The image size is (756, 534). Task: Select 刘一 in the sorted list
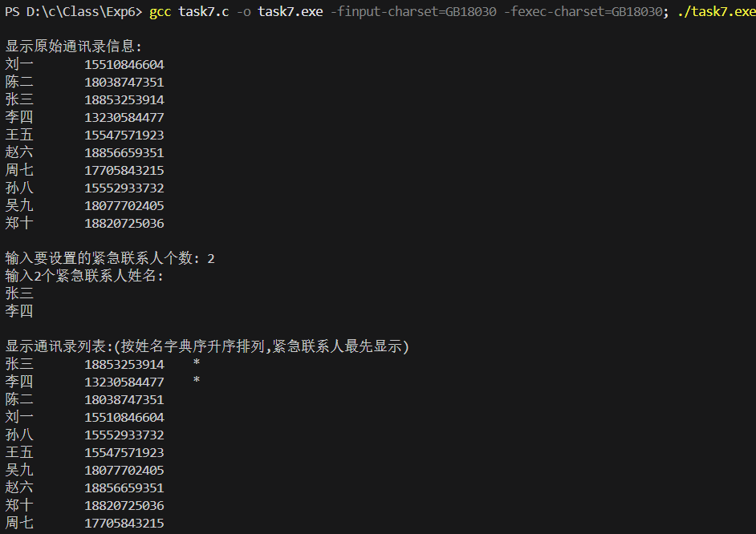tap(19, 417)
